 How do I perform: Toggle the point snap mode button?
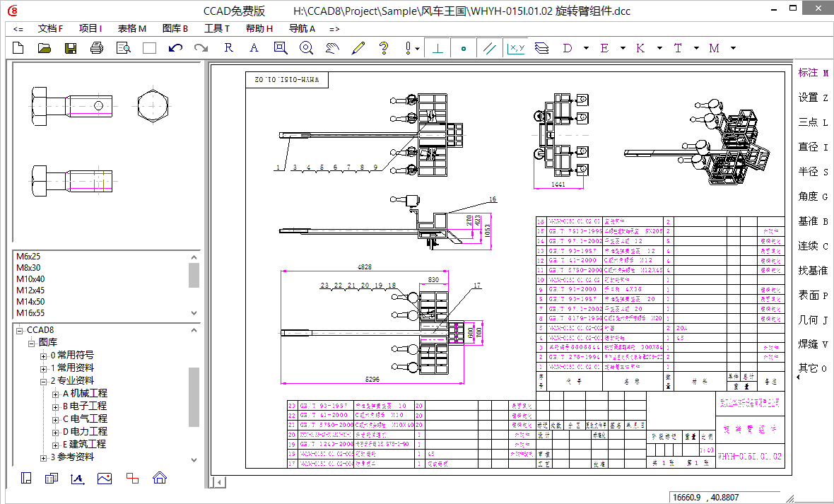(464, 48)
